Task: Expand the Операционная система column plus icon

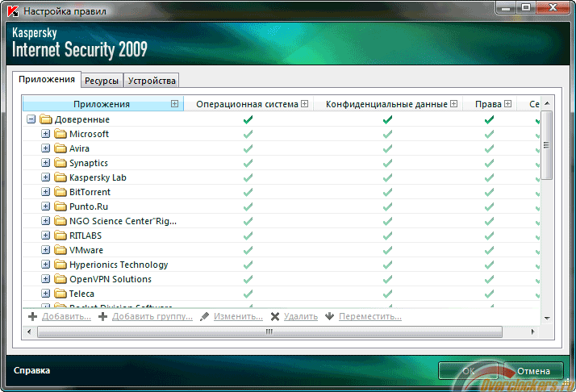Action: pos(304,103)
